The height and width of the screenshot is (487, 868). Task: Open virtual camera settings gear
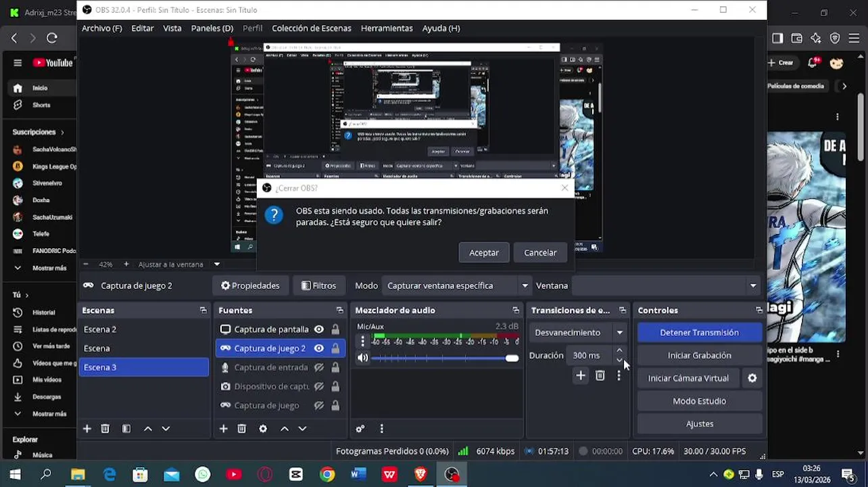tap(752, 378)
